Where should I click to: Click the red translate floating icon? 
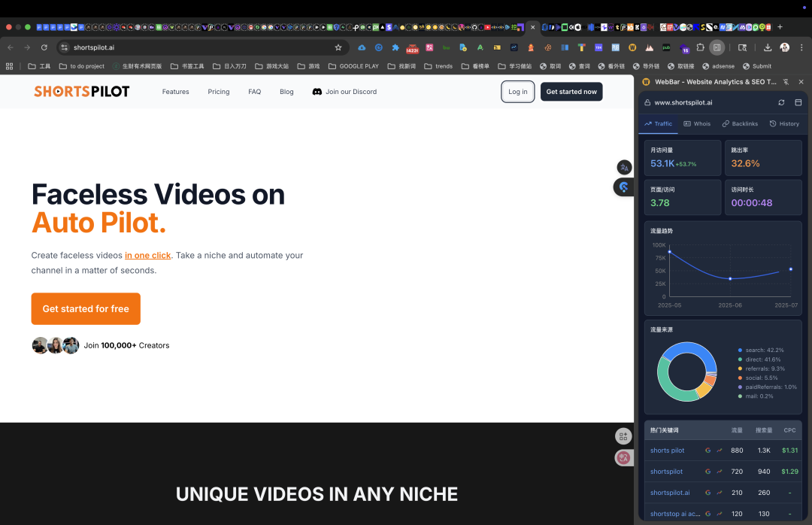pos(623,457)
